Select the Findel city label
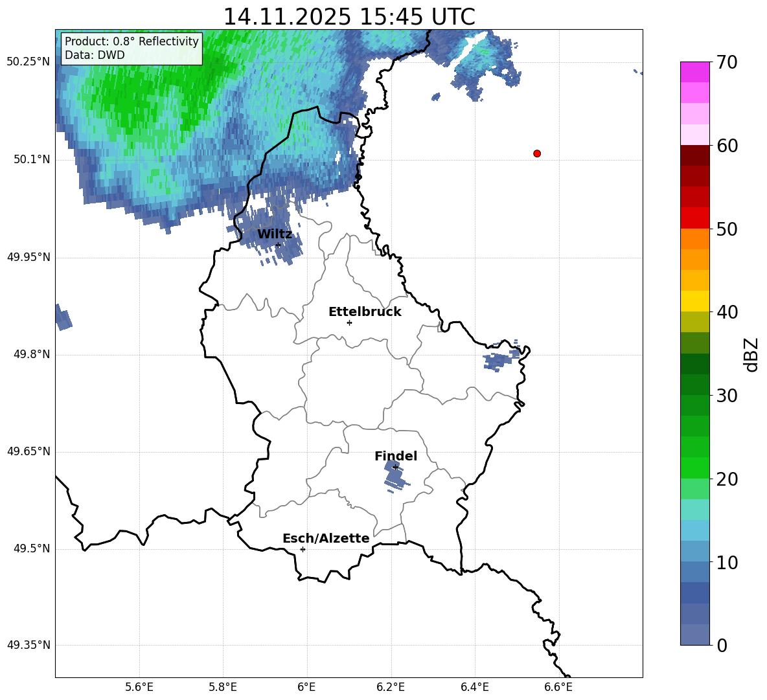Image resolution: width=767 pixels, height=700 pixels. 396,456
